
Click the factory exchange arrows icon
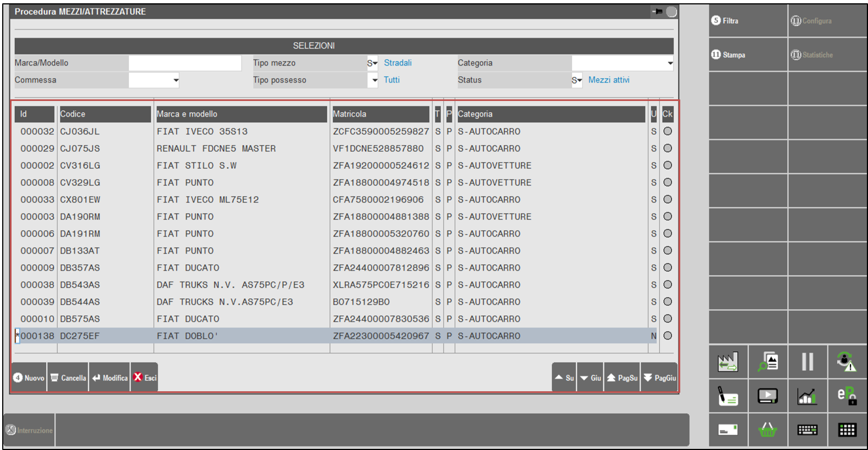click(x=728, y=362)
